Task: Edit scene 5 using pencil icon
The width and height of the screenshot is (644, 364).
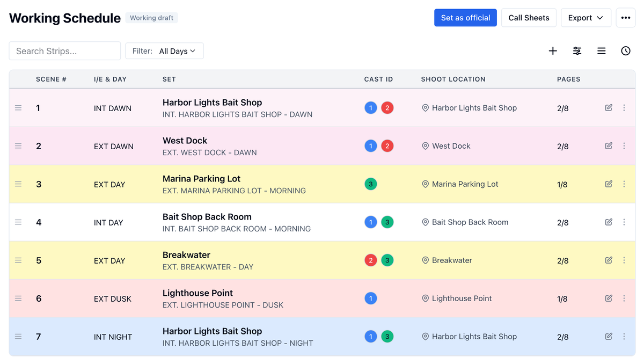Action: (609, 260)
